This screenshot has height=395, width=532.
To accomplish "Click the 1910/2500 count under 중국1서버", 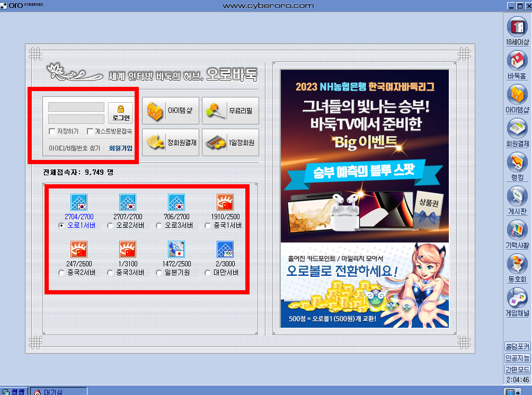I will (225, 217).
